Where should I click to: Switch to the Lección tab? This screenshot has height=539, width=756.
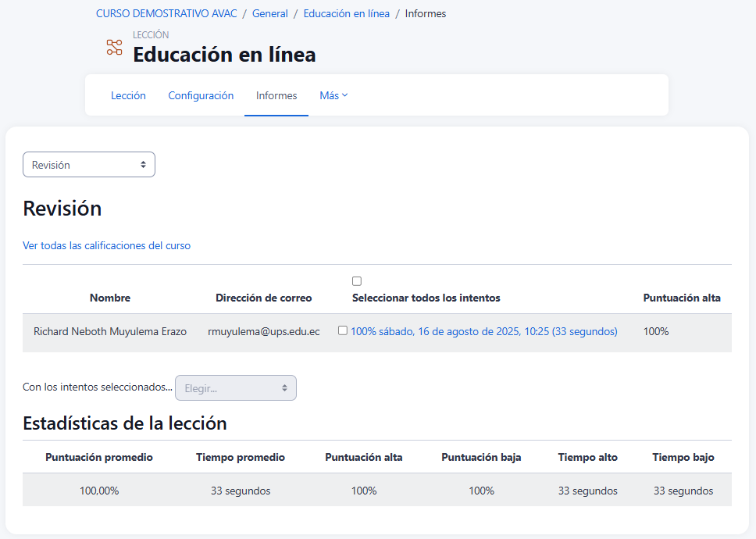click(128, 95)
